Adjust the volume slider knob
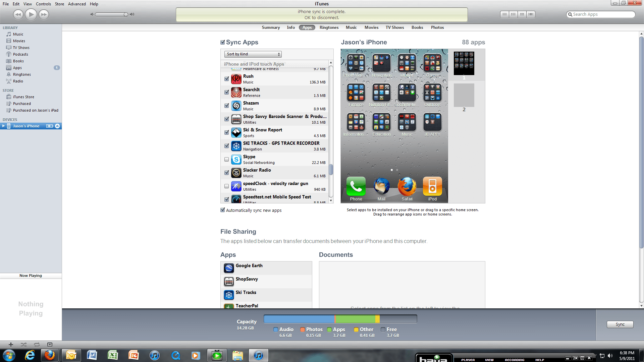The height and width of the screenshot is (362, 644). click(126, 14)
